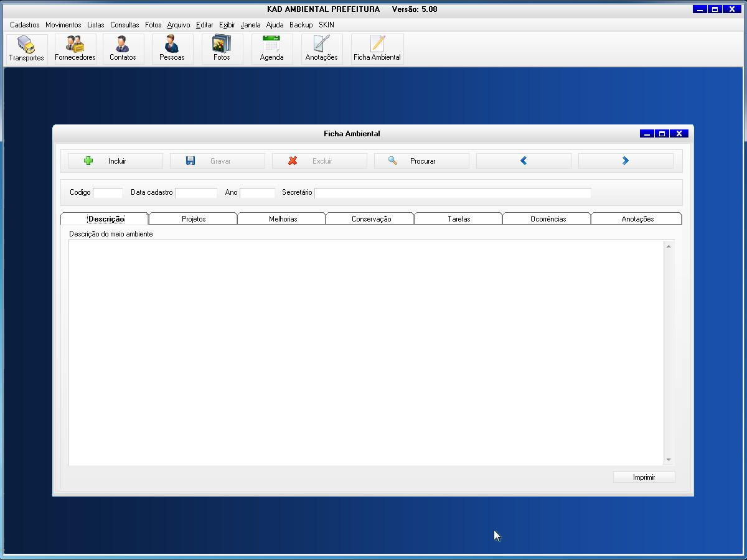Switch to the Projetos tab
The height and width of the screenshot is (560, 747).
(x=194, y=219)
